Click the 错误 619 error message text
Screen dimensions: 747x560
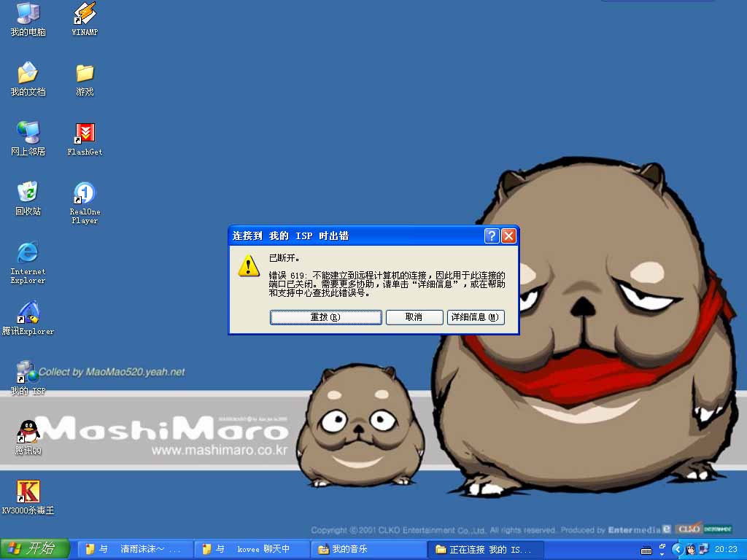pos(387,284)
